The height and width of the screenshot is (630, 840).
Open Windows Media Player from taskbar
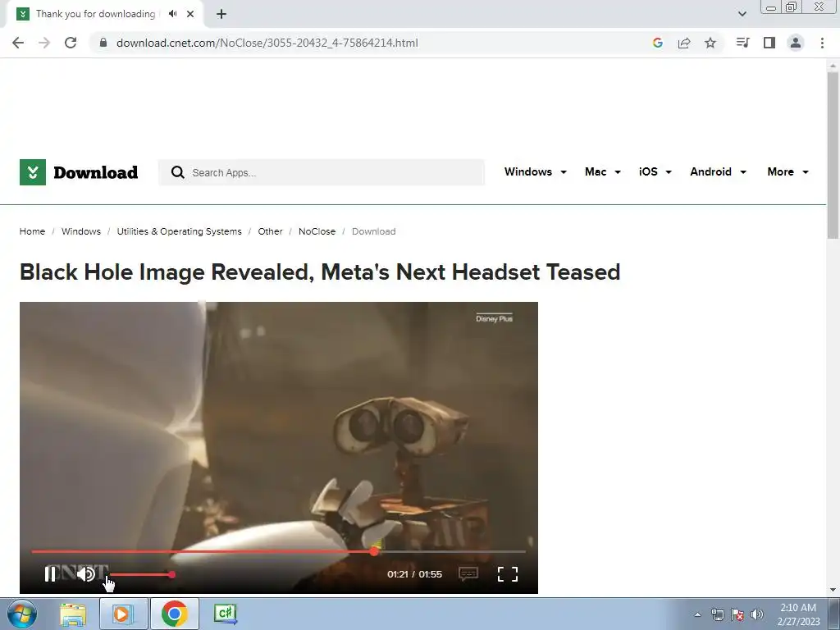pyautogui.click(x=123, y=614)
